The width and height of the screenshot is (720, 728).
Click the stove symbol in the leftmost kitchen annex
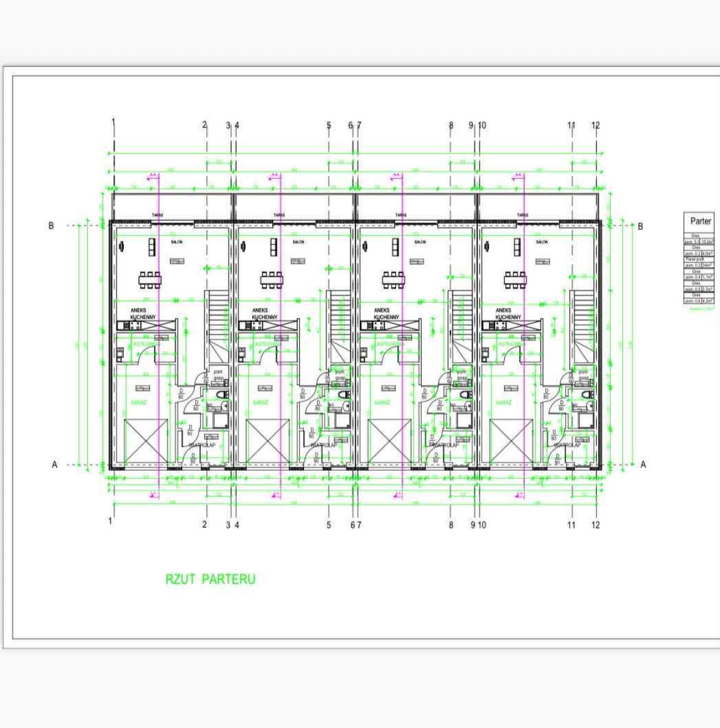click(x=135, y=326)
